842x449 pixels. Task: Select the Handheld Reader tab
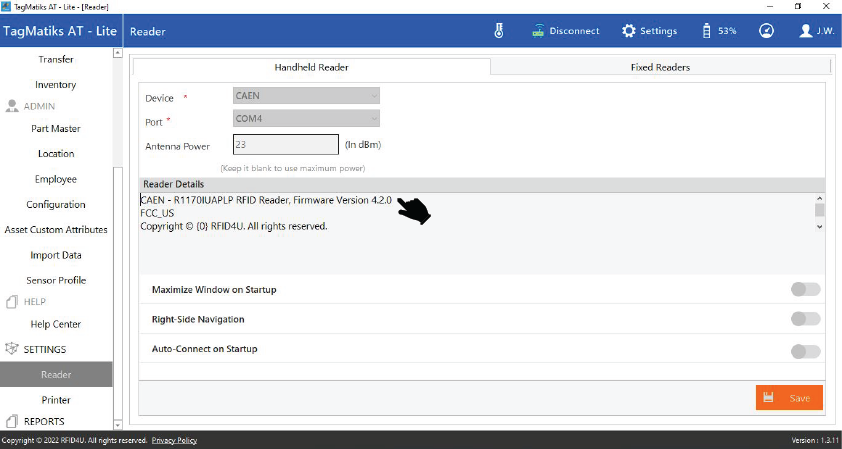(311, 67)
